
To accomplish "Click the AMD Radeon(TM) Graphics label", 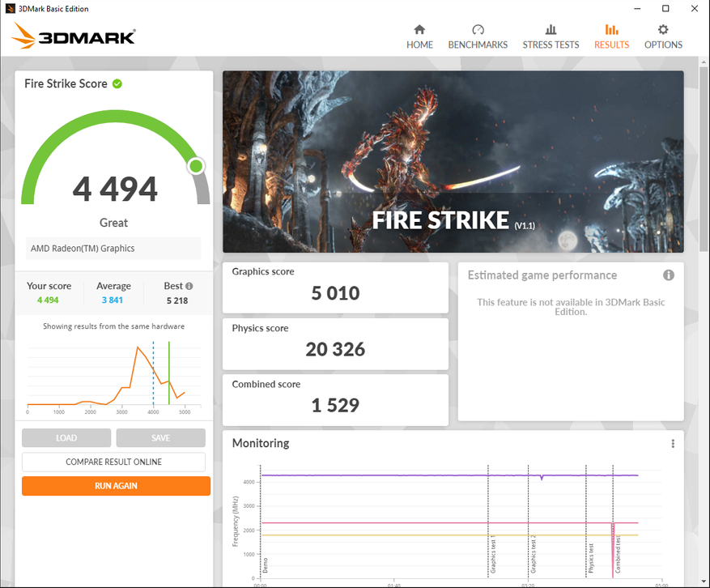I will click(83, 249).
